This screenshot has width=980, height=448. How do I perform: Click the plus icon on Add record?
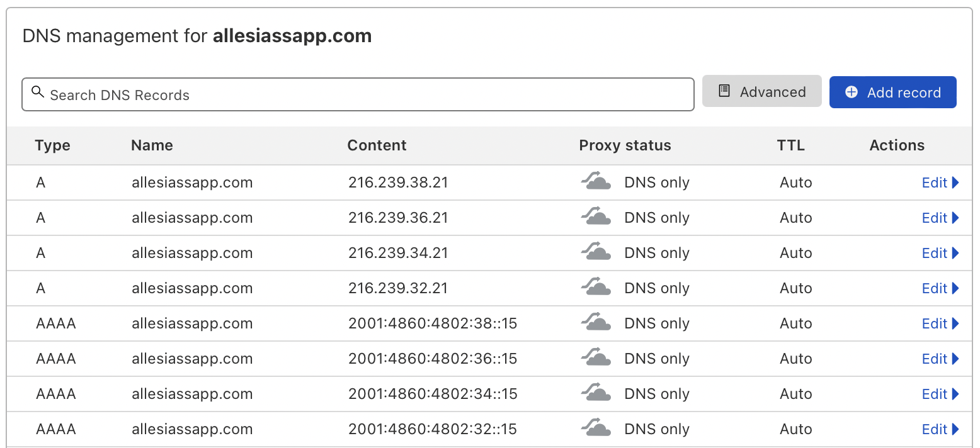click(x=852, y=92)
